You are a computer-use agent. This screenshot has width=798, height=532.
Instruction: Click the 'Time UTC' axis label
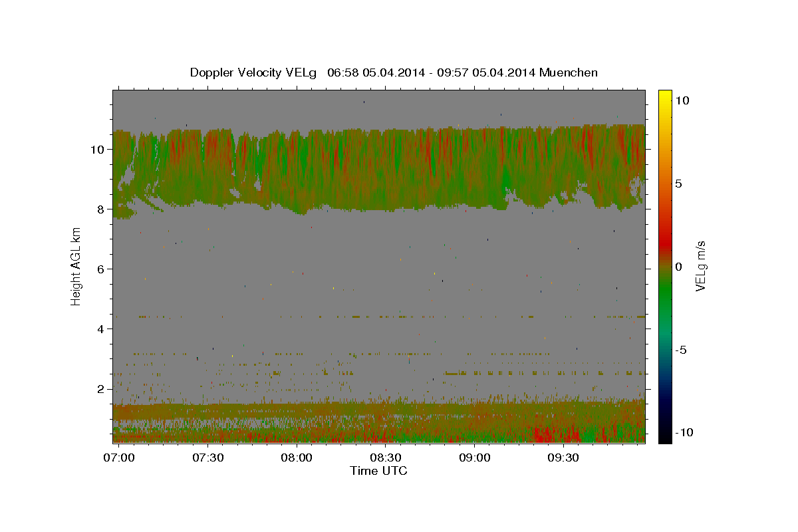pos(378,470)
